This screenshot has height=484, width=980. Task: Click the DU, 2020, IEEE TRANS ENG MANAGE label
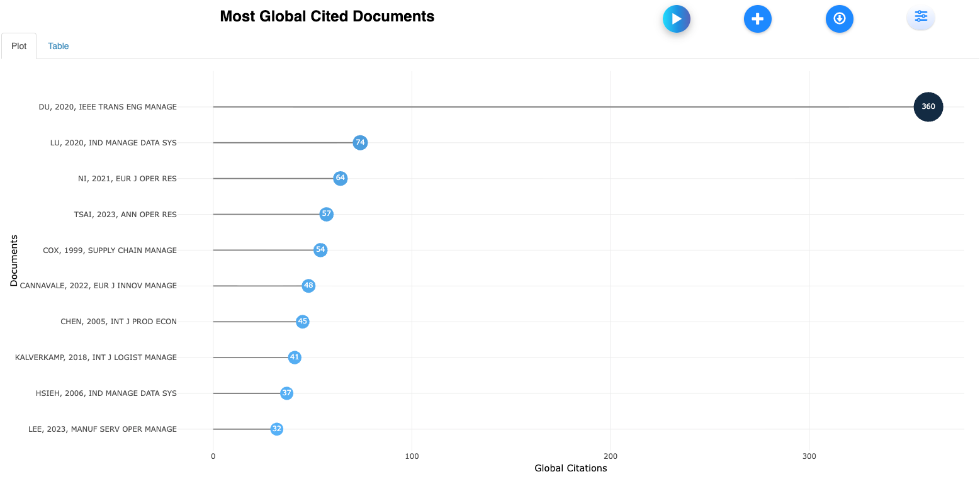click(x=108, y=107)
